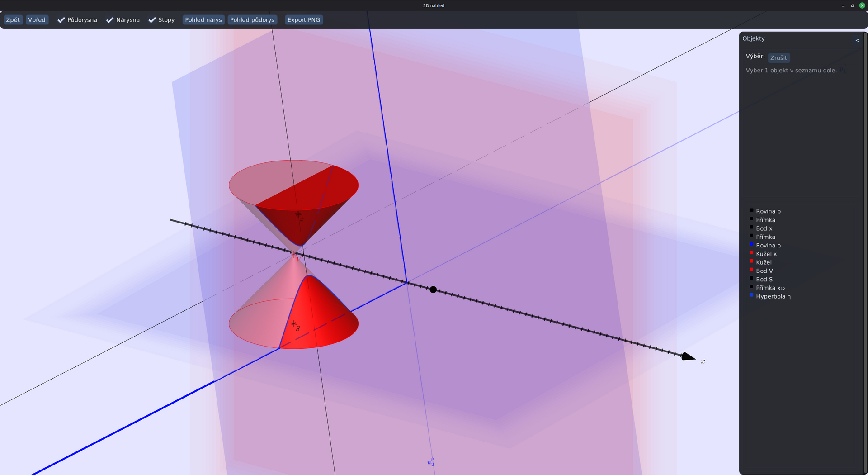Select Kužel κ in the object list
This screenshot has width=868, height=475.
point(766,254)
